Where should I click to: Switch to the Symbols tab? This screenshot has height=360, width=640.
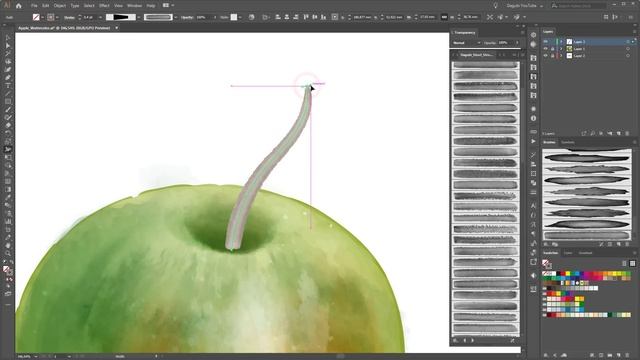pos(567,142)
